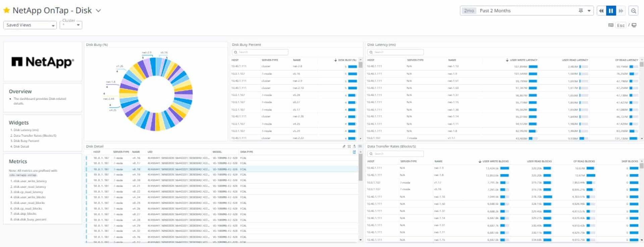This screenshot has height=247, width=644.
Task: Click the Disk Latency scrollbar up arrow
Action: point(642,60)
